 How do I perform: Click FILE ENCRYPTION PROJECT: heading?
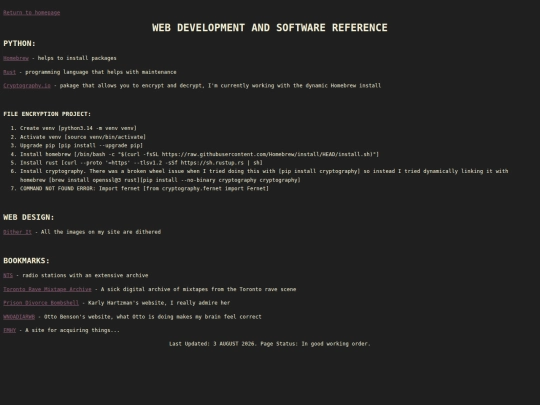(47, 114)
